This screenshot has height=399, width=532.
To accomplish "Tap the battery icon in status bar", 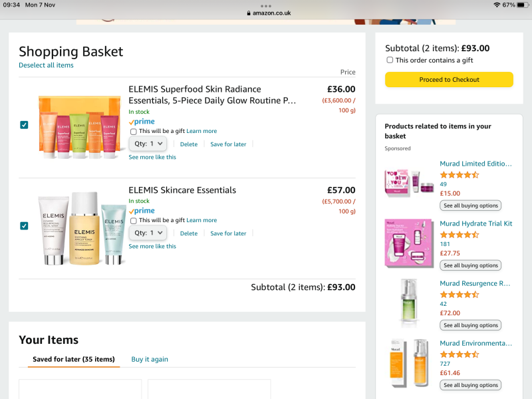I will (523, 5).
